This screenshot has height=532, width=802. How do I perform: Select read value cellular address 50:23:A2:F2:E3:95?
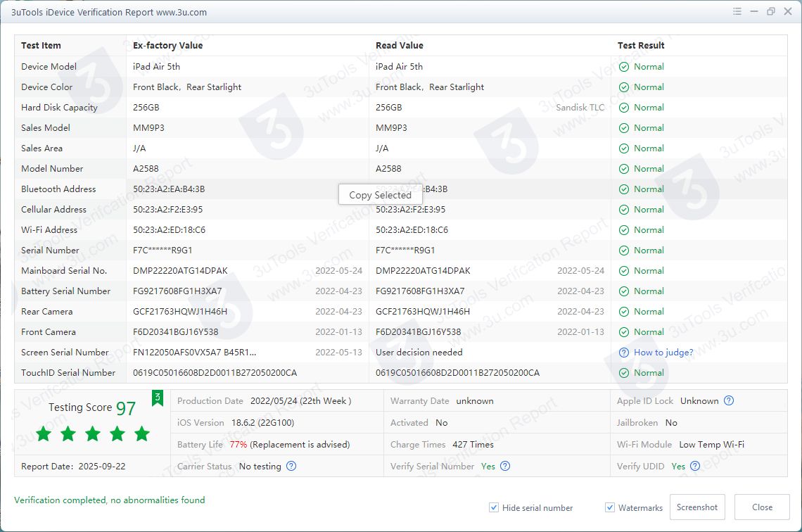[411, 210]
